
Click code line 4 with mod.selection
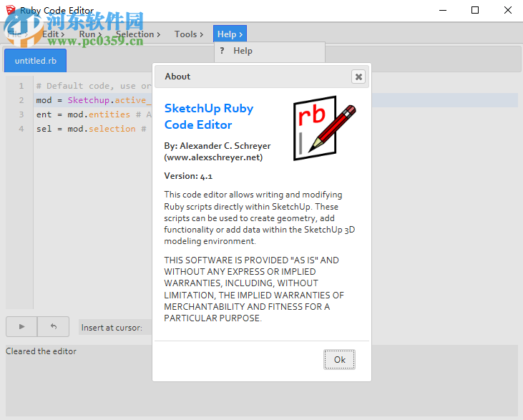[x=91, y=129]
